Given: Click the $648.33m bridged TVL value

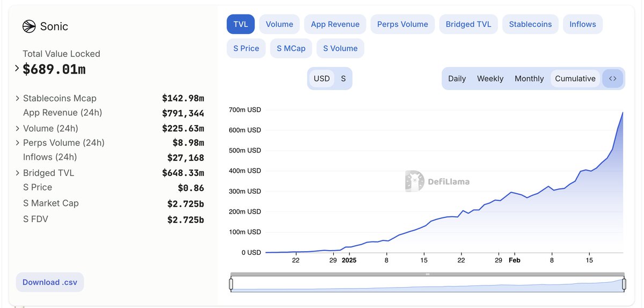Looking at the screenshot, I should tap(183, 173).
